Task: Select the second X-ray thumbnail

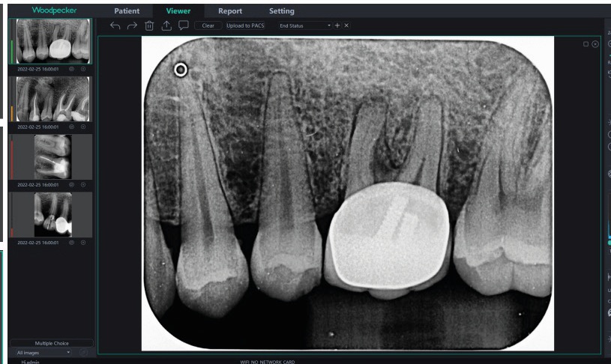Action: coord(52,99)
